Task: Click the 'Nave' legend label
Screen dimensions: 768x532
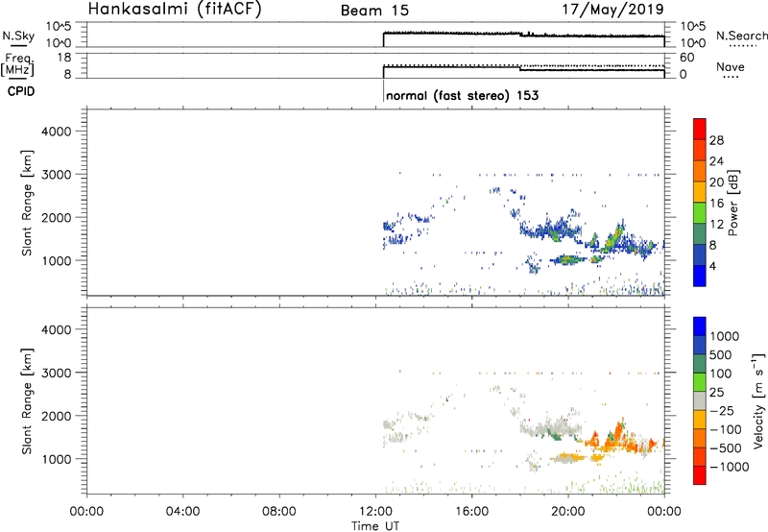Action: (x=731, y=66)
